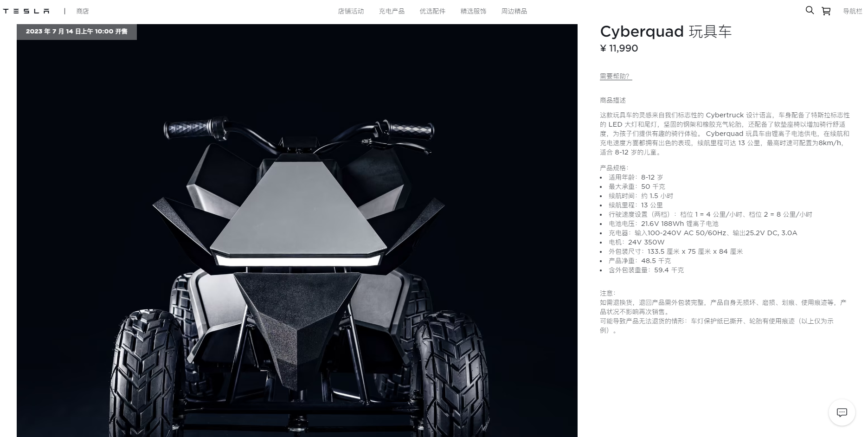Click the 注意 return notice heading
Image resolution: width=868 pixels, height=437 pixels.
pyautogui.click(x=608, y=293)
